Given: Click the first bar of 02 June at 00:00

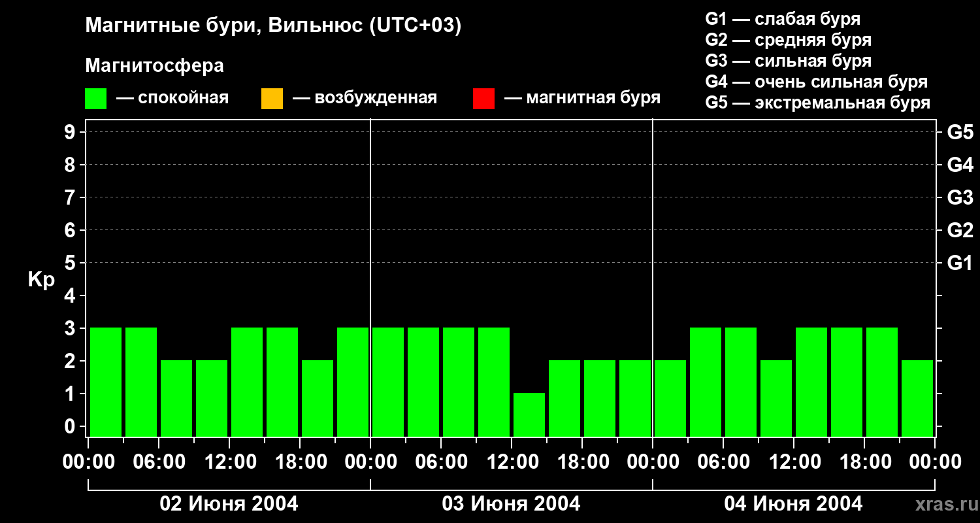Looking at the screenshot, I should point(106,382).
